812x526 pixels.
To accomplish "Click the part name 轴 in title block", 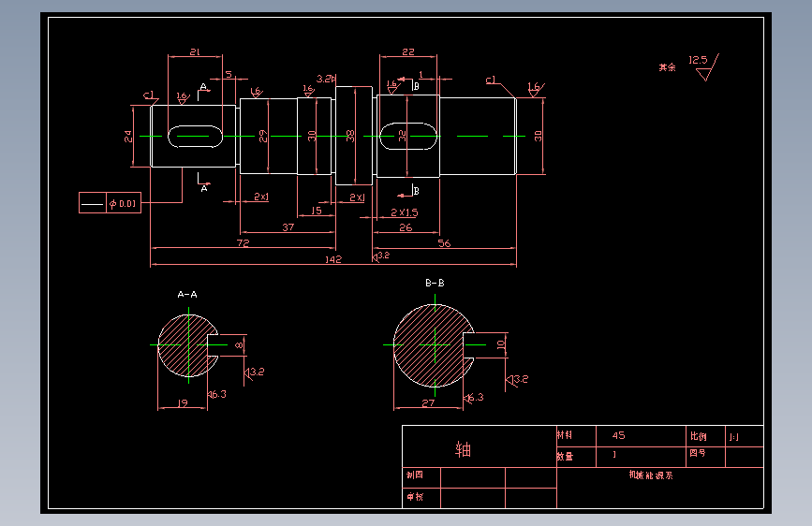I will (x=463, y=449).
